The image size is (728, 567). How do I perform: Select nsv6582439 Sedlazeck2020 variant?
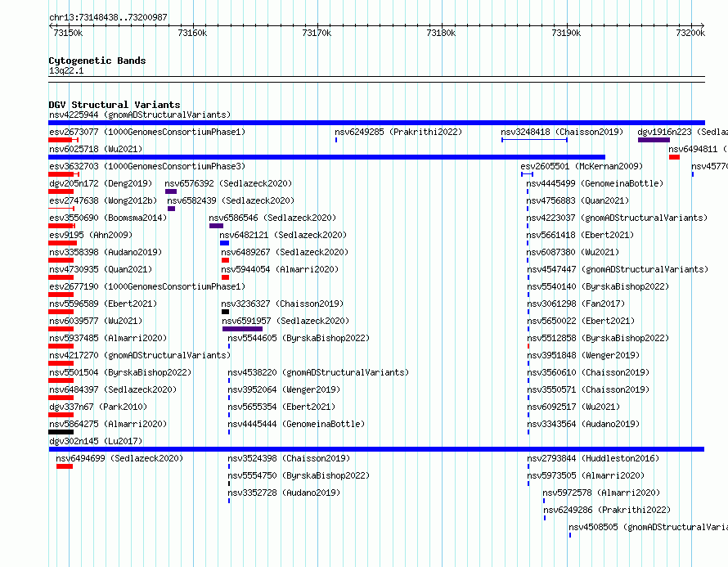pos(231,200)
